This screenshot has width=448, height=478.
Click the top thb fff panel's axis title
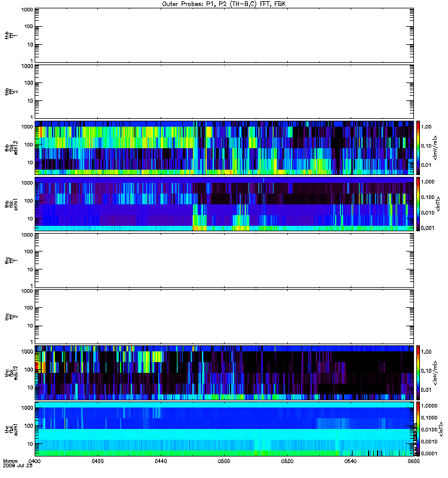11,35
